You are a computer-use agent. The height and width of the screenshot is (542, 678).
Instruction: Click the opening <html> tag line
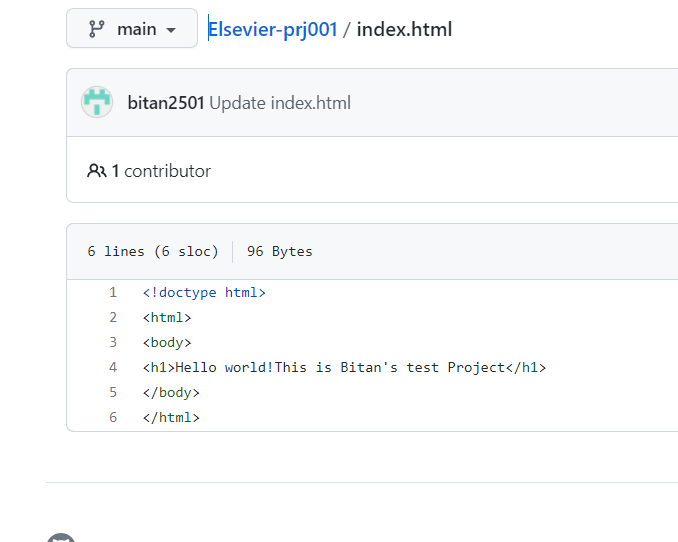(x=167, y=318)
